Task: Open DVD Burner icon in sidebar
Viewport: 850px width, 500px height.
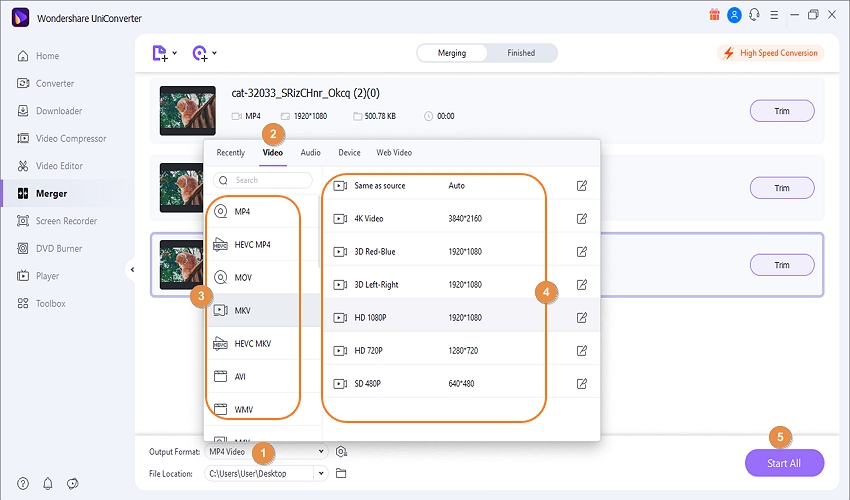Action: pos(23,248)
